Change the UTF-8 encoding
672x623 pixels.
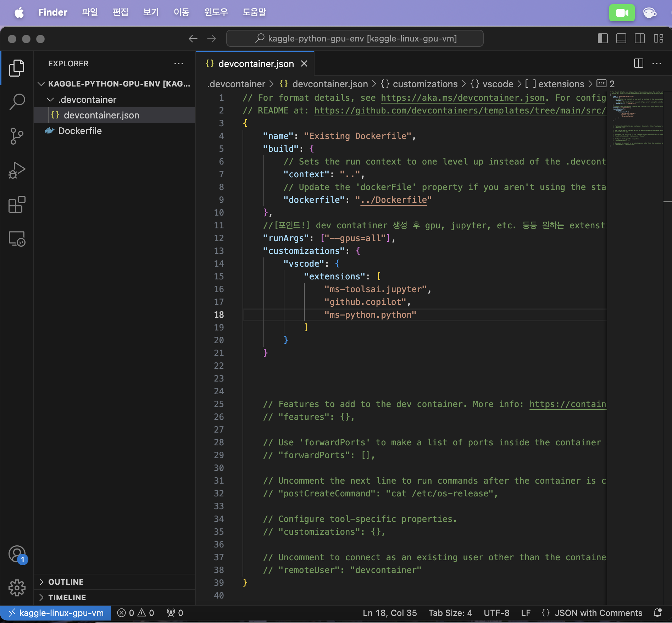click(x=496, y=613)
